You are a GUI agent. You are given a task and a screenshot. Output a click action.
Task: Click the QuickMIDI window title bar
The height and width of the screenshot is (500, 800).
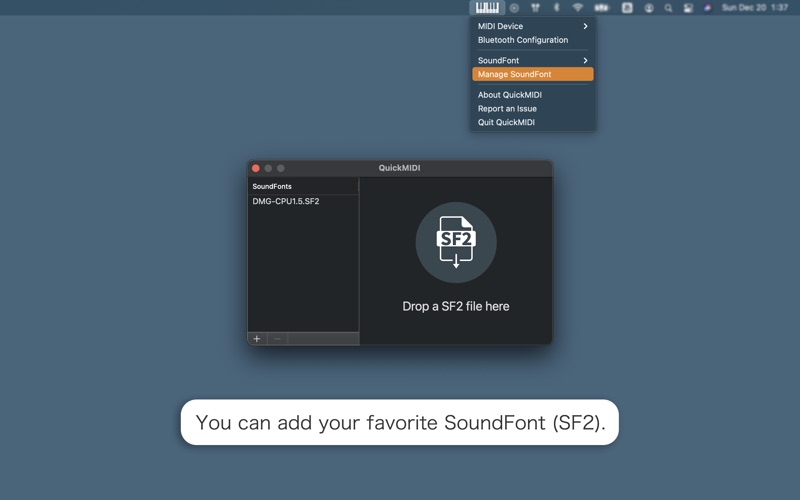(399, 168)
